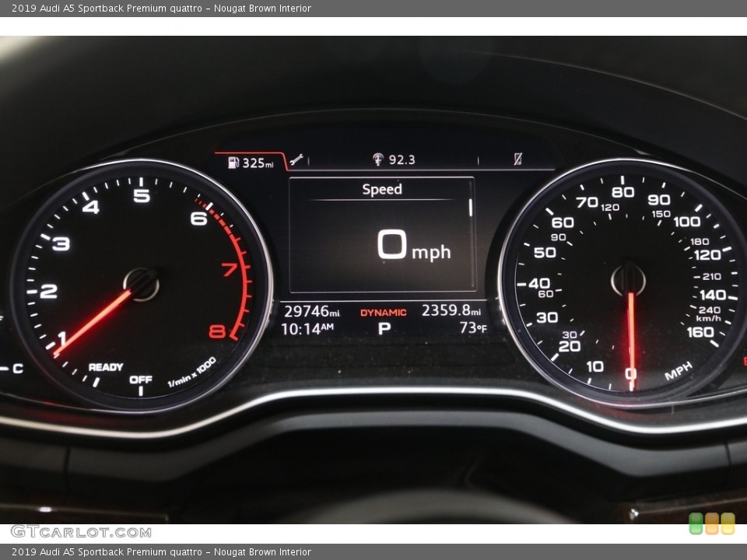The height and width of the screenshot is (560, 747).
Task: Click the 3 on tachometer
Action: tap(61, 243)
